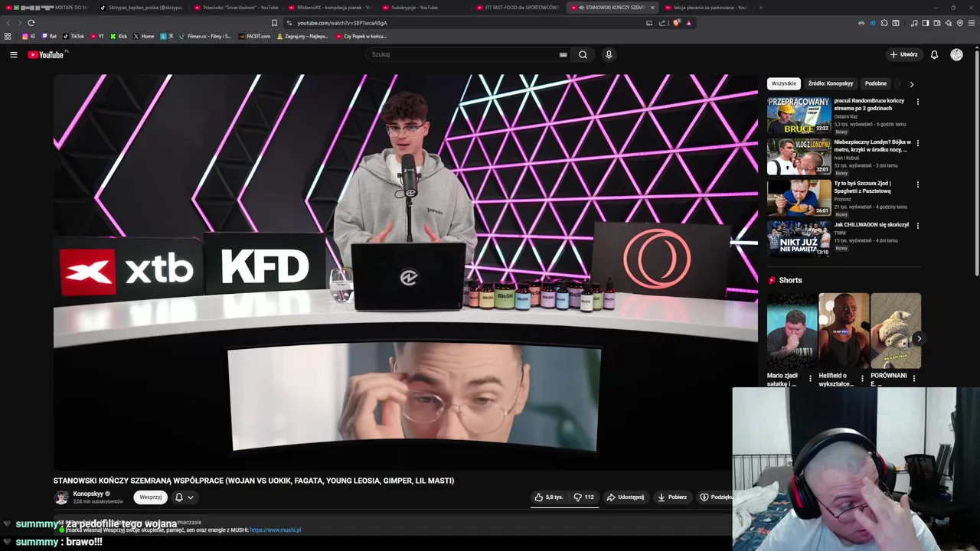Click the search magnifier button
980x551 pixels.
tap(583, 54)
